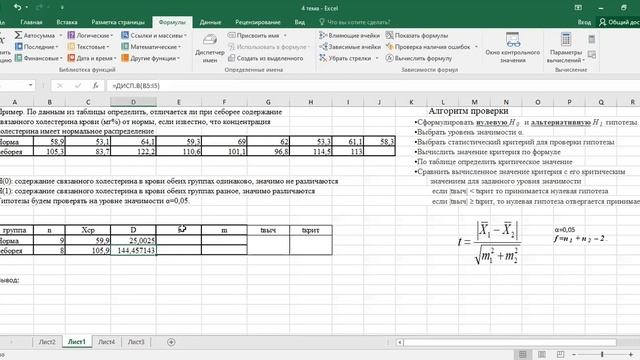This screenshot has width=640, height=360.
Task: Open the Name Manager (Диспетчер имен)
Action: click(210, 48)
